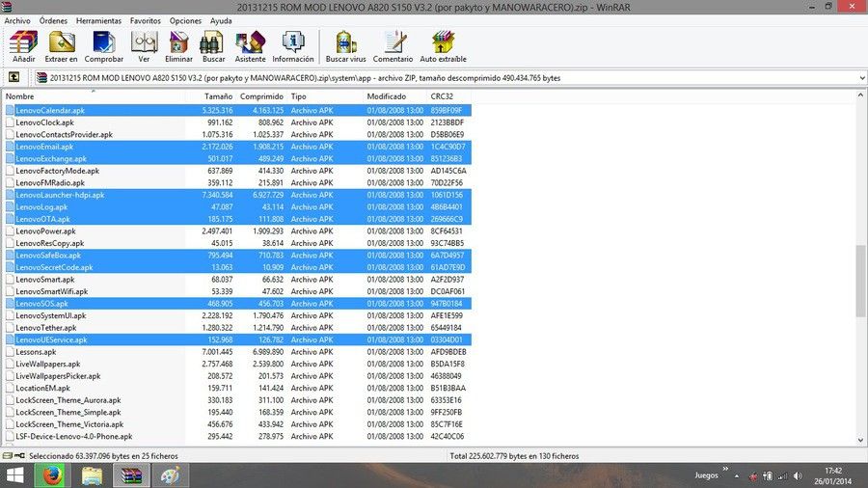868x488 pixels.
Task: Click the volume speaker tray icon
Action: [x=798, y=475]
